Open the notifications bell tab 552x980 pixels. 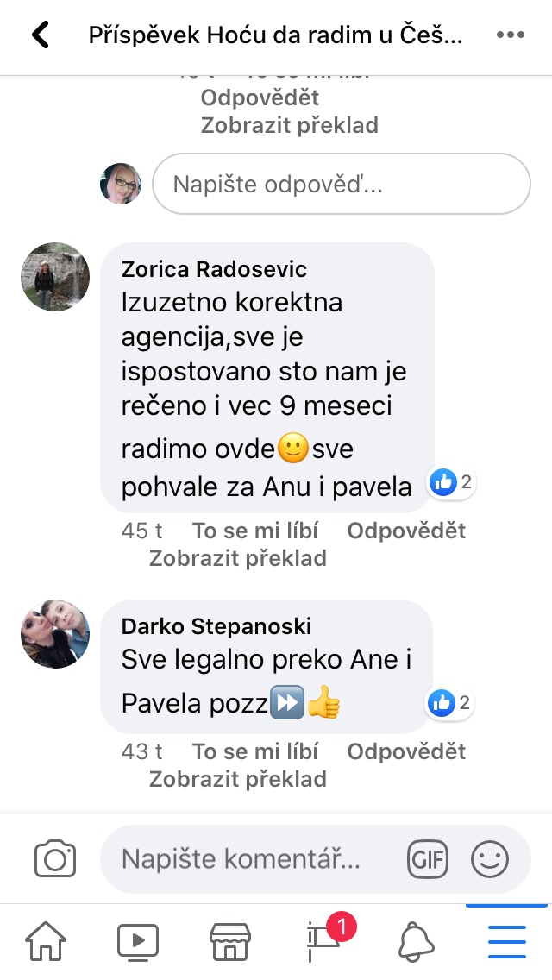[417, 941]
